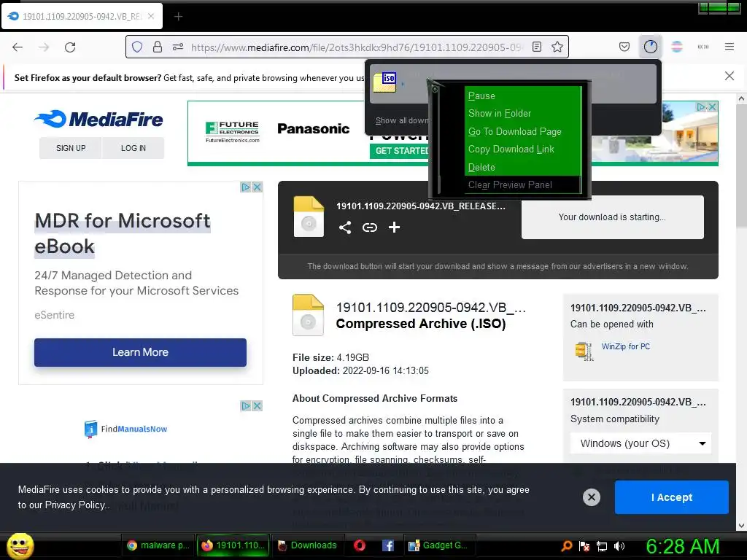Open the tracking protection shield icon

pos(137,47)
